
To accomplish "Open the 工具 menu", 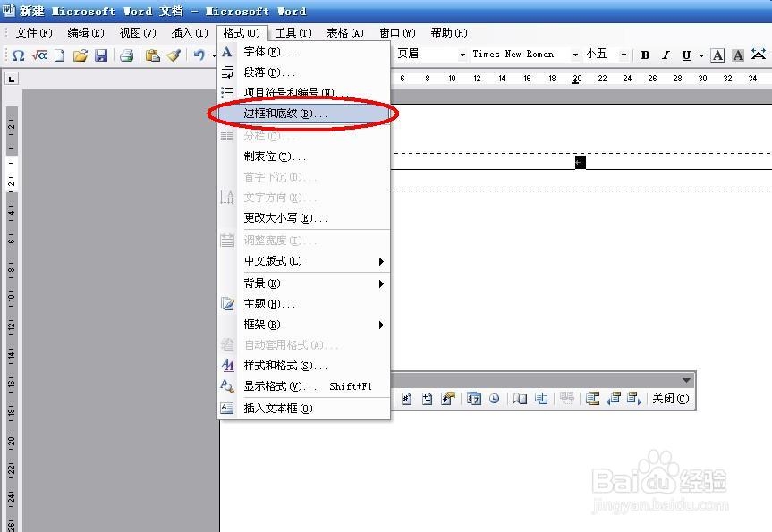I will (293, 33).
